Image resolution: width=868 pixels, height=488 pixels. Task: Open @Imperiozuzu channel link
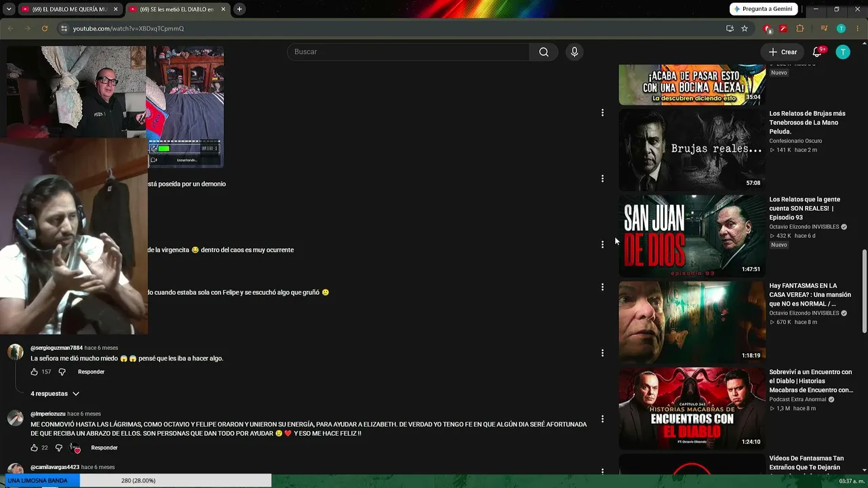[x=47, y=414]
